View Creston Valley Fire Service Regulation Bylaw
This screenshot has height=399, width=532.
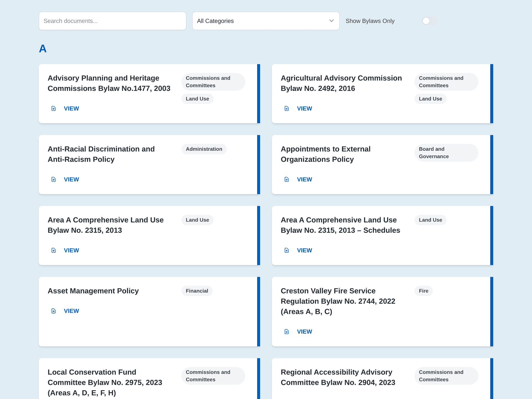point(304,332)
